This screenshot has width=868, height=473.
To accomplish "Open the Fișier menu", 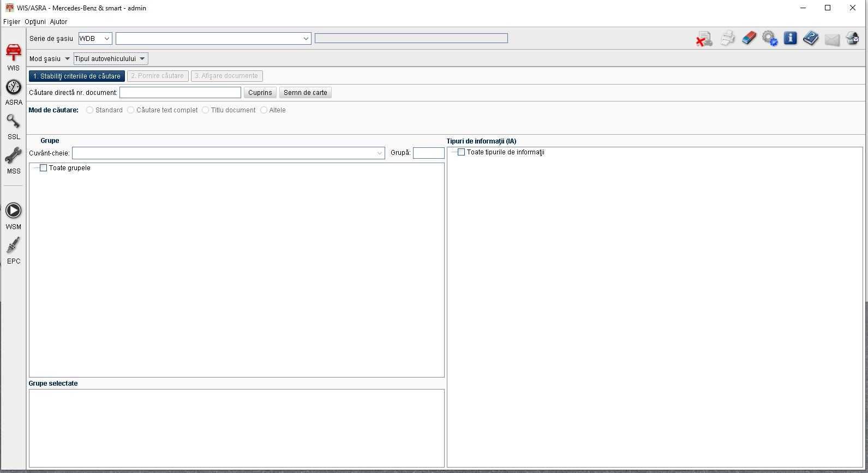I will (11, 22).
